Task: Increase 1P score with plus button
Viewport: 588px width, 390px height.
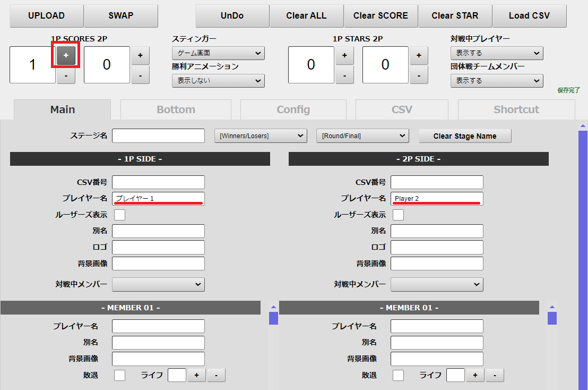Action: click(x=66, y=55)
